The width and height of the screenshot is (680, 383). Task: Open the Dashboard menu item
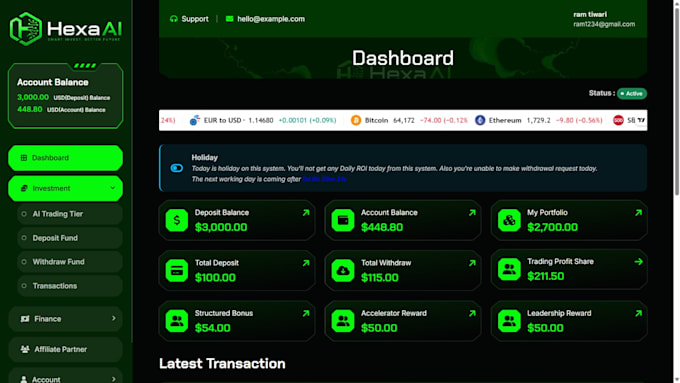click(x=65, y=158)
